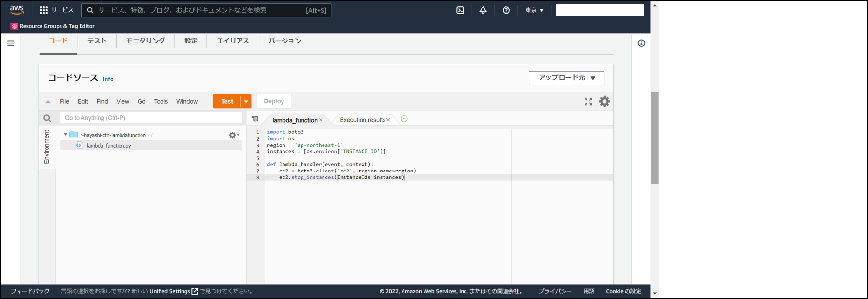The height and width of the screenshot is (299, 868).
Task: Click the tab list icon beside lambda_function tab
Action: coord(255,119)
